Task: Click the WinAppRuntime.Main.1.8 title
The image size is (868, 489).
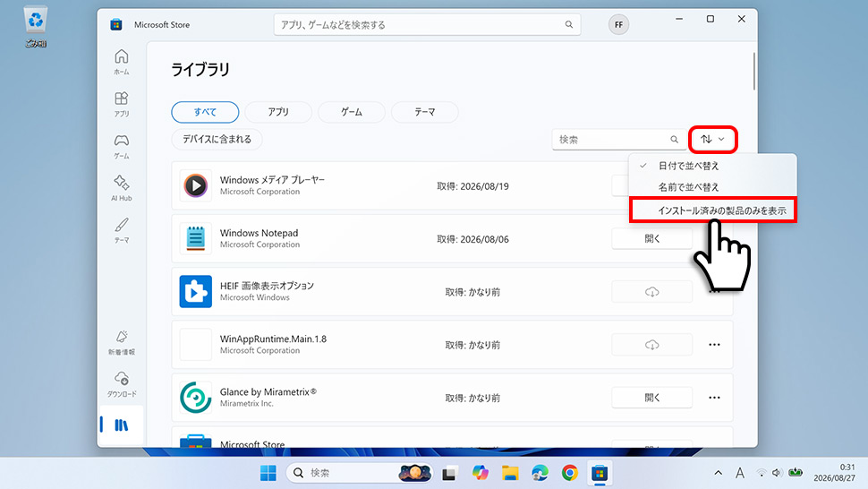Action: 273,339
